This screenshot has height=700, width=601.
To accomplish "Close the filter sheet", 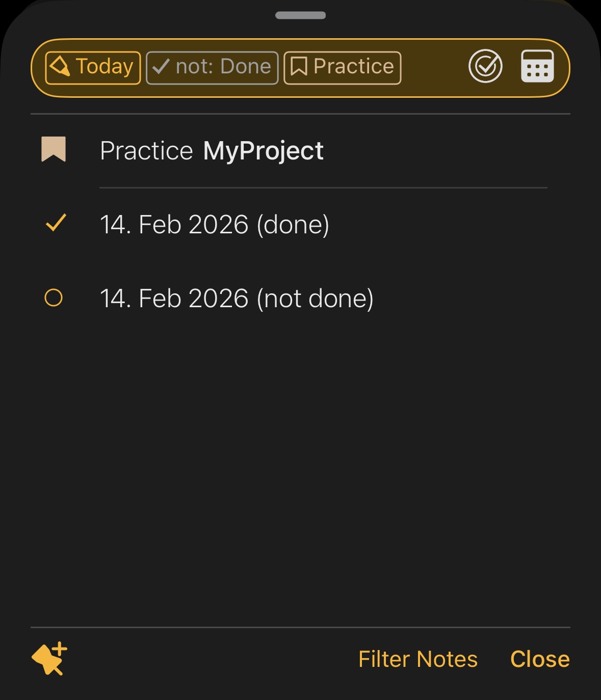I will (539, 659).
